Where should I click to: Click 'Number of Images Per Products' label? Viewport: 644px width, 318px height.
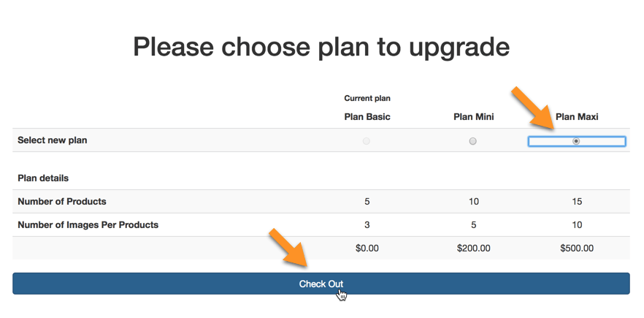pyautogui.click(x=88, y=225)
